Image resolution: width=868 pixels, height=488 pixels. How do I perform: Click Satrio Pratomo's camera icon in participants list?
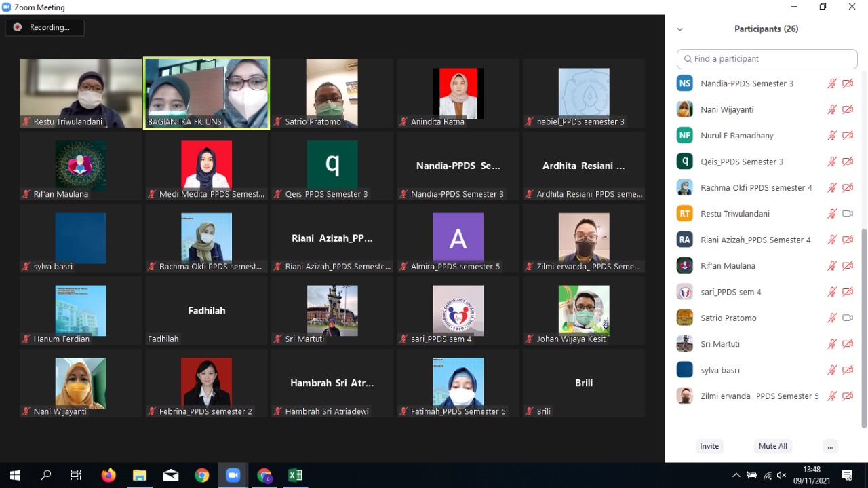click(x=847, y=318)
